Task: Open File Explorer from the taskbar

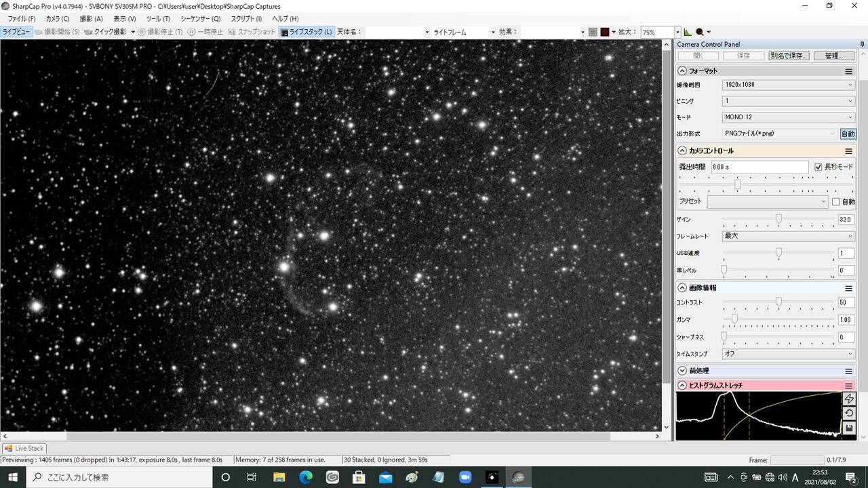Action: tap(279, 477)
